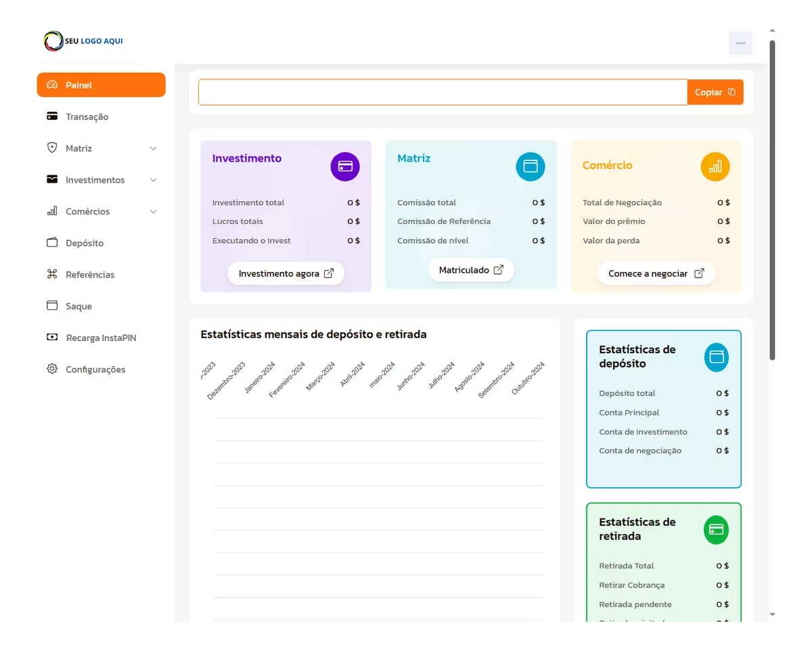Image resolution: width=812 pixels, height=651 pixels.
Task: Click the orange Comércio bar chart icon
Action: point(715,166)
